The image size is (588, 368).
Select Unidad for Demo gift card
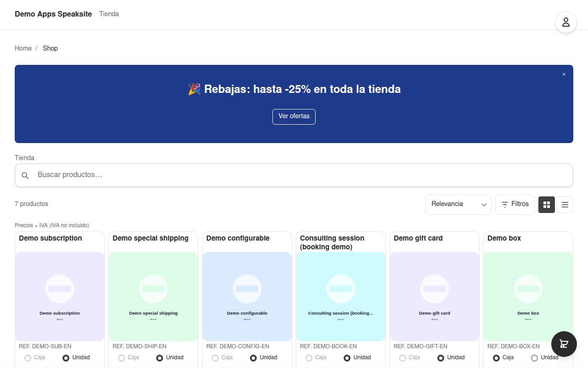[x=451, y=357]
